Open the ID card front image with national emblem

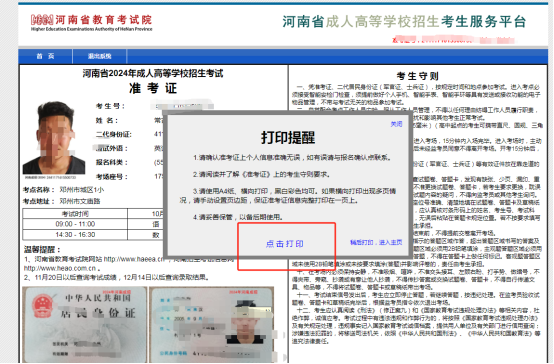point(84,324)
